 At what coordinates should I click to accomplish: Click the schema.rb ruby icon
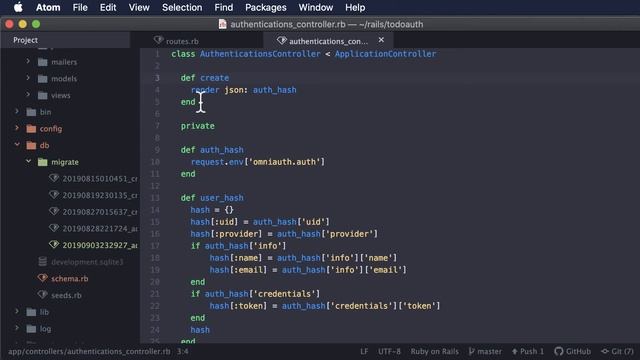(42, 278)
